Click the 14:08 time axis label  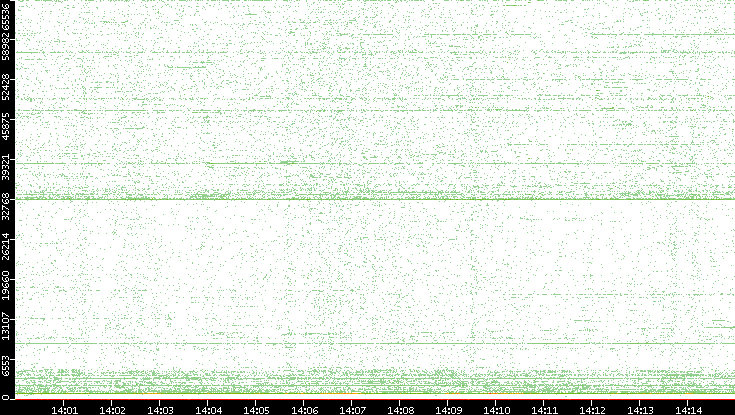(x=400, y=410)
